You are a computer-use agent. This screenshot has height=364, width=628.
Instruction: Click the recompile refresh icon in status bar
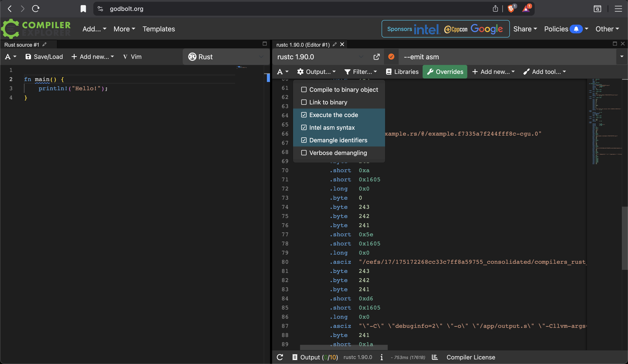pos(280,357)
